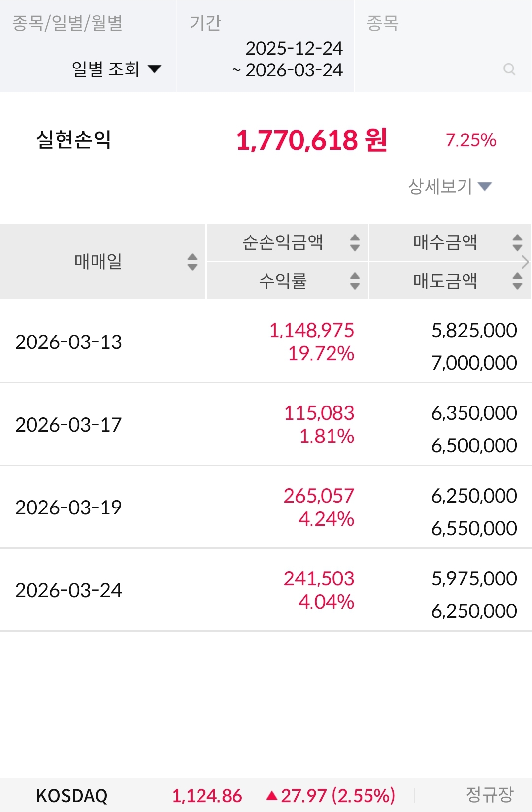Select the 2026-03-13 trade row
532x812 pixels.
pyautogui.click(x=266, y=341)
